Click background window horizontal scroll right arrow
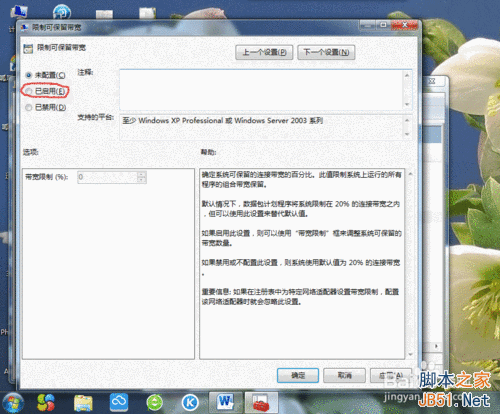 436,346
